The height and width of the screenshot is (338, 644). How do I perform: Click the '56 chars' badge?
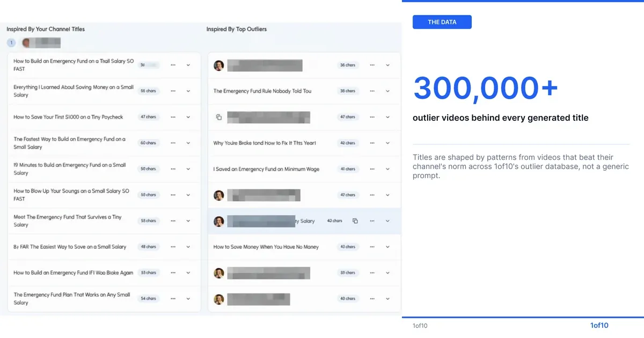pyautogui.click(x=148, y=91)
